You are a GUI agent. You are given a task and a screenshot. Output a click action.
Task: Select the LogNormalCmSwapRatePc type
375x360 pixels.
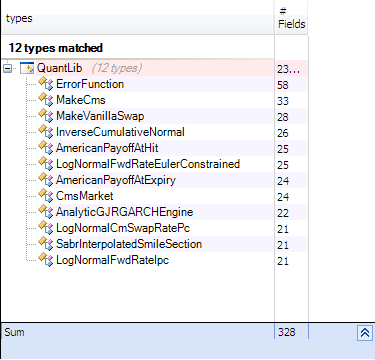click(123, 228)
